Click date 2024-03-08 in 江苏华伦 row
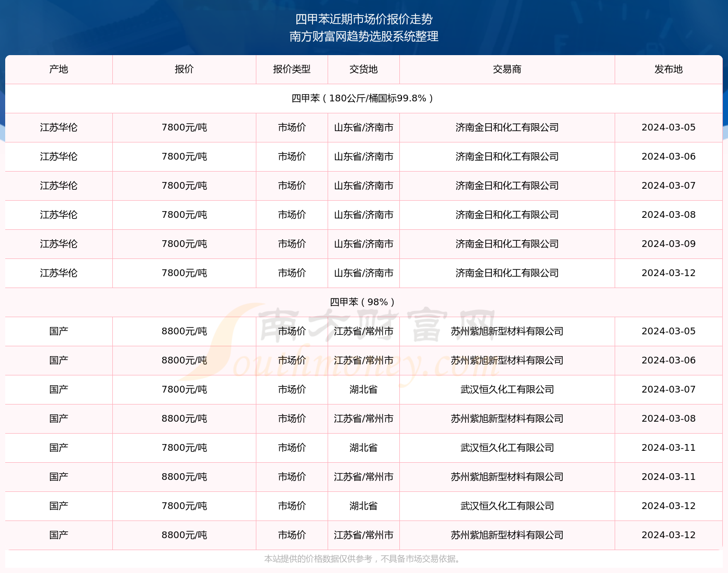 669,215
